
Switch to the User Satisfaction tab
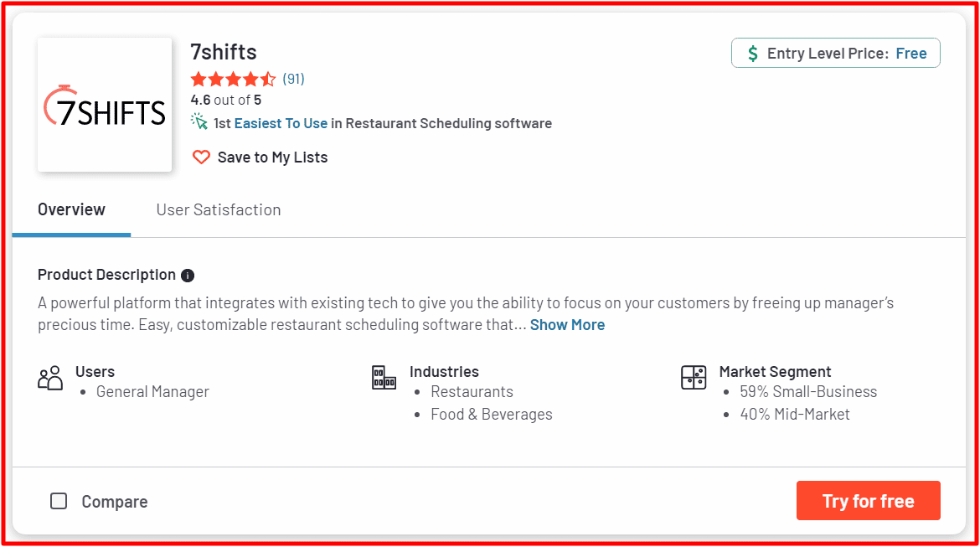[218, 210]
